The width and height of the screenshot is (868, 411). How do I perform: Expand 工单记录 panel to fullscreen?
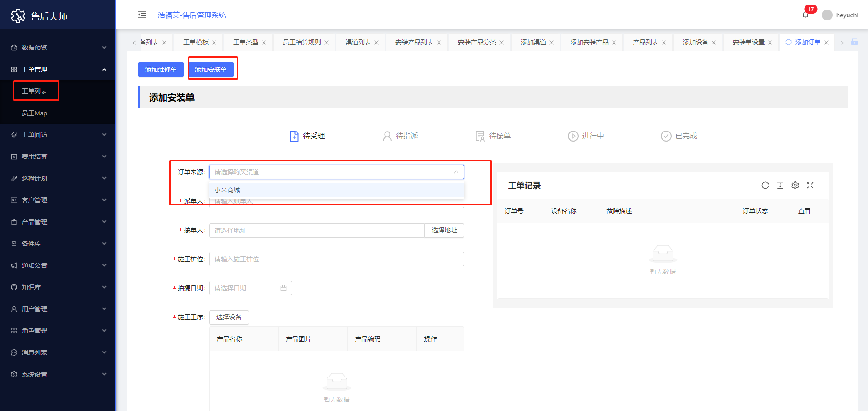pyautogui.click(x=810, y=186)
